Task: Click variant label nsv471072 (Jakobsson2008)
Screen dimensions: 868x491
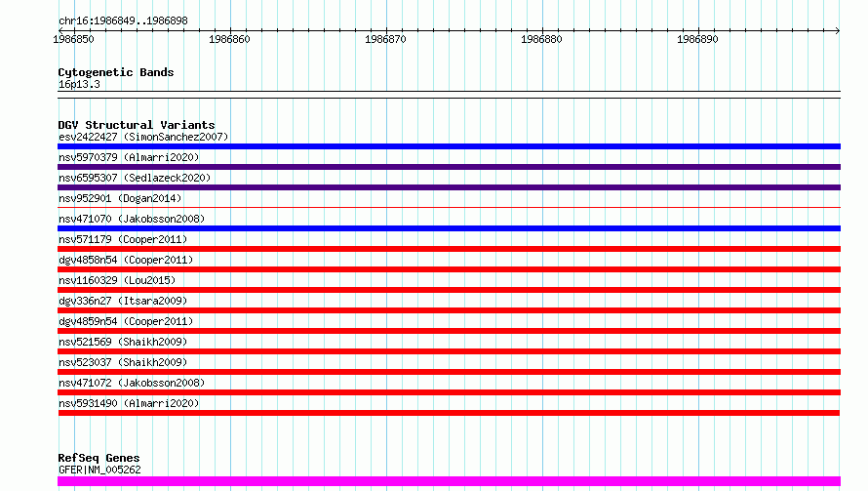Action: (132, 383)
